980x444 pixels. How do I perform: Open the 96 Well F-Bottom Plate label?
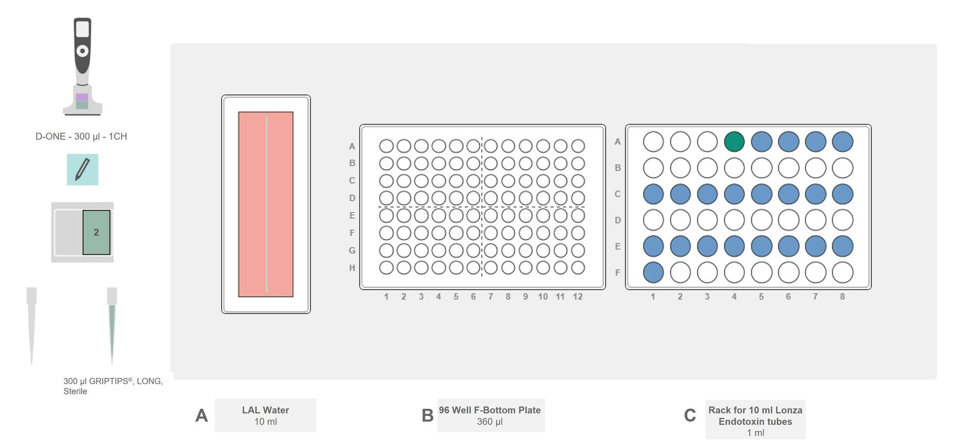[491, 415]
